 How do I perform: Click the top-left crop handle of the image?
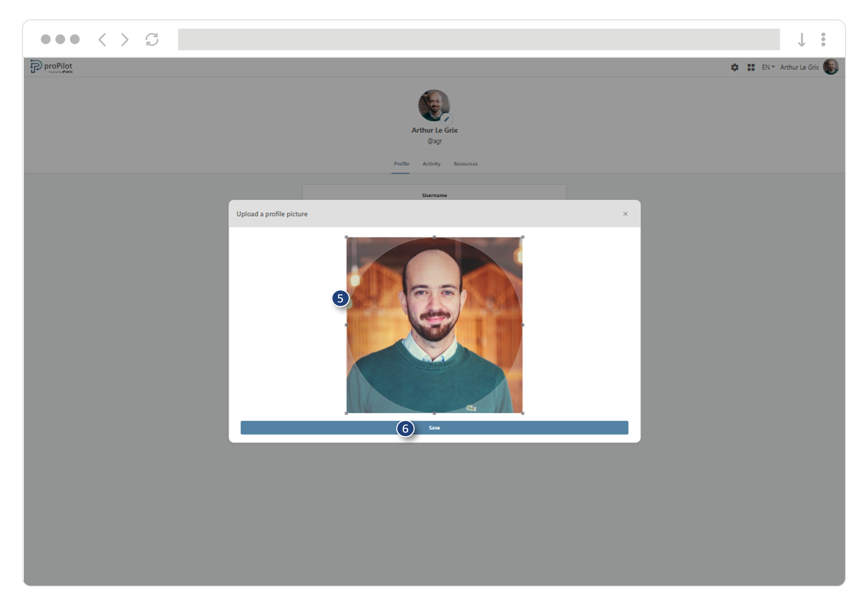[346, 237]
